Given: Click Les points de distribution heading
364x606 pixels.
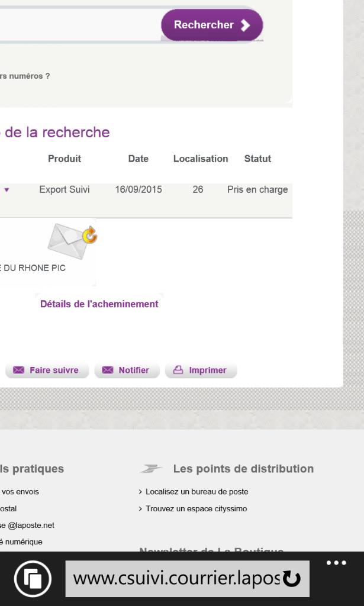Looking at the screenshot, I should [x=243, y=469].
